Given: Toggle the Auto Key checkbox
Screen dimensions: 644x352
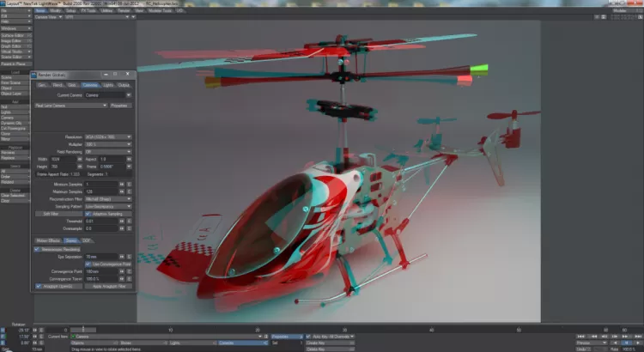Looking at the screenshot, I should 308,337.
